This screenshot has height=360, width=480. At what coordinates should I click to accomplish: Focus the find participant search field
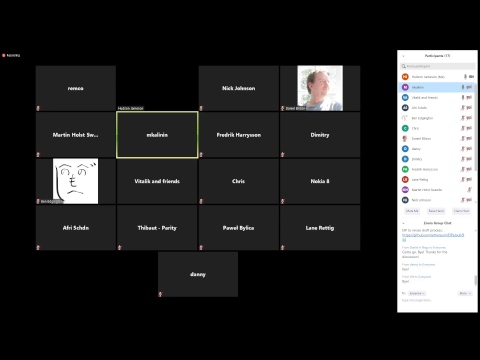click(438, 66)
